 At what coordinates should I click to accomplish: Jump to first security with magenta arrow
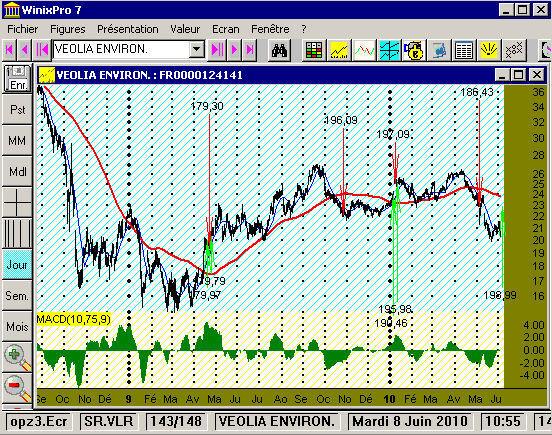point(10,50)
